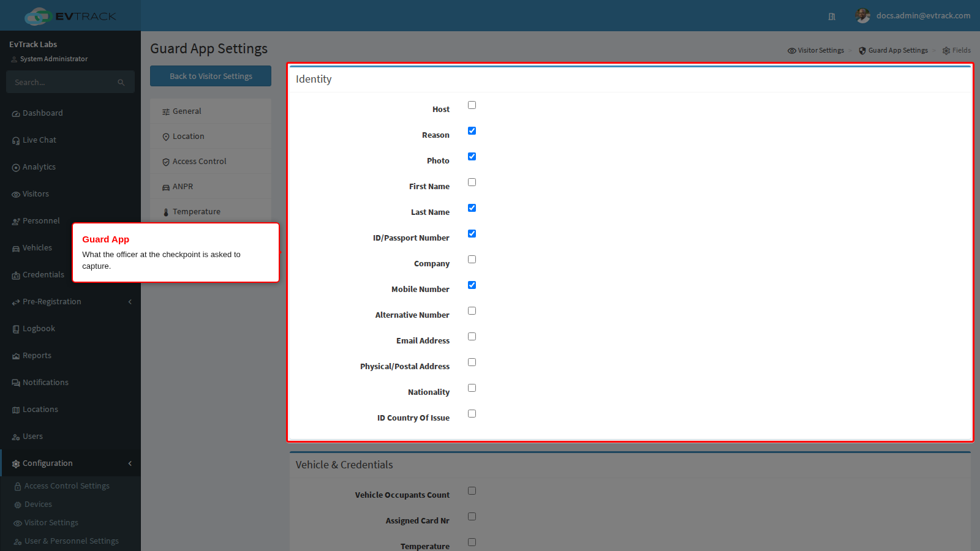Expand the Pre-Registration menu chevron
This screenshot has height=551, width=980.
pos(130,302)
